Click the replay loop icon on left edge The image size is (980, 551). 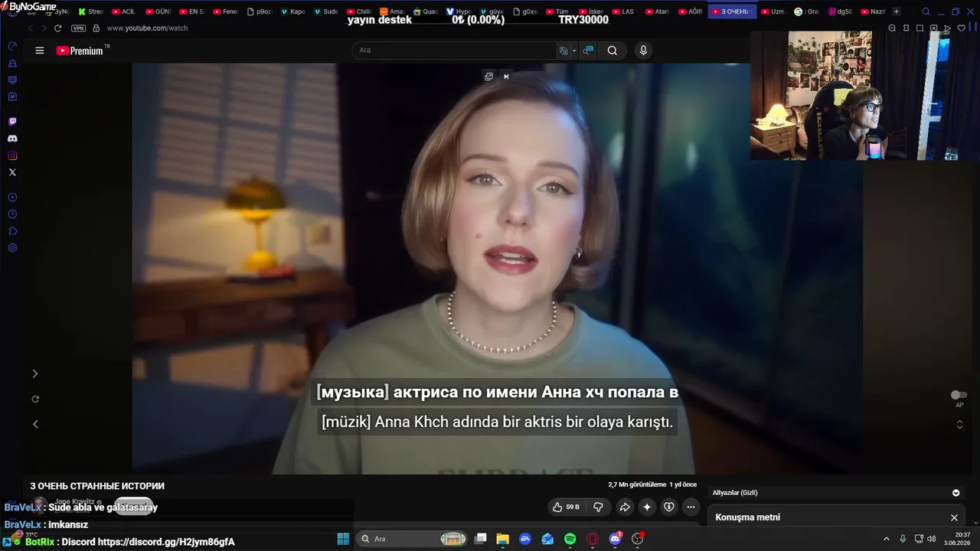tap(35, 399)
